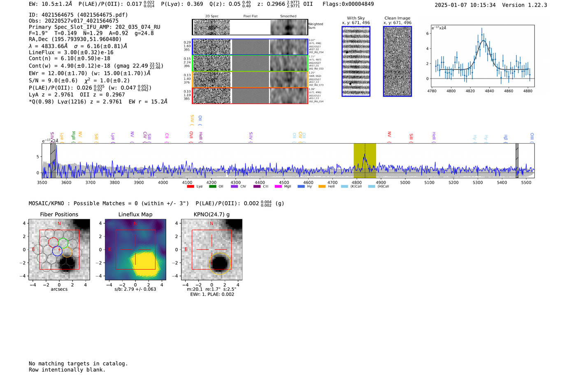Viewport: 576px width, 392px height.
Task: Click the Version 1.22.3 text
Action: (x=525, y=5)
